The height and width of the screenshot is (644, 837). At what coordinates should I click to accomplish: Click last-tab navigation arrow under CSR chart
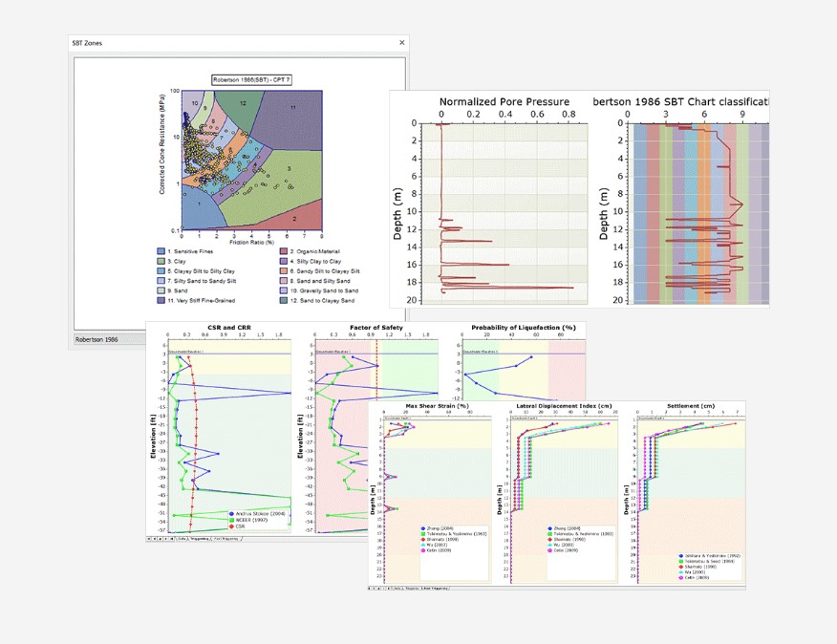click(x=172, y=539)
